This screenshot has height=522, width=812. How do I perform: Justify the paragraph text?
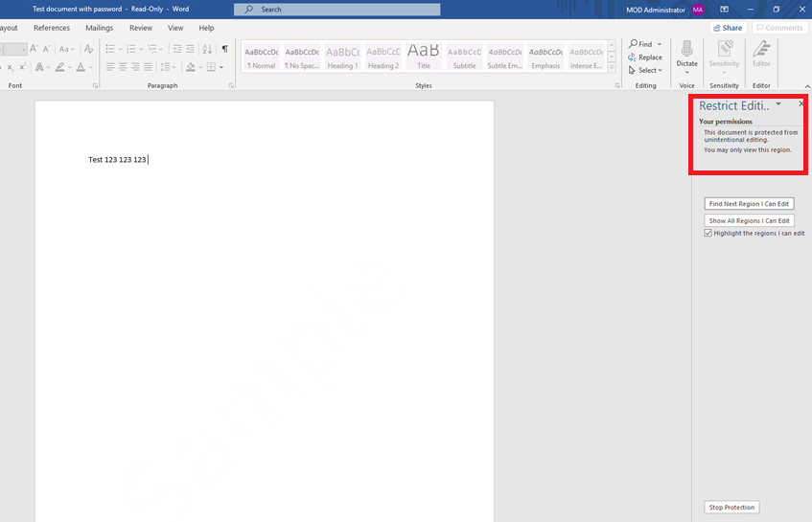coord(148,67)
